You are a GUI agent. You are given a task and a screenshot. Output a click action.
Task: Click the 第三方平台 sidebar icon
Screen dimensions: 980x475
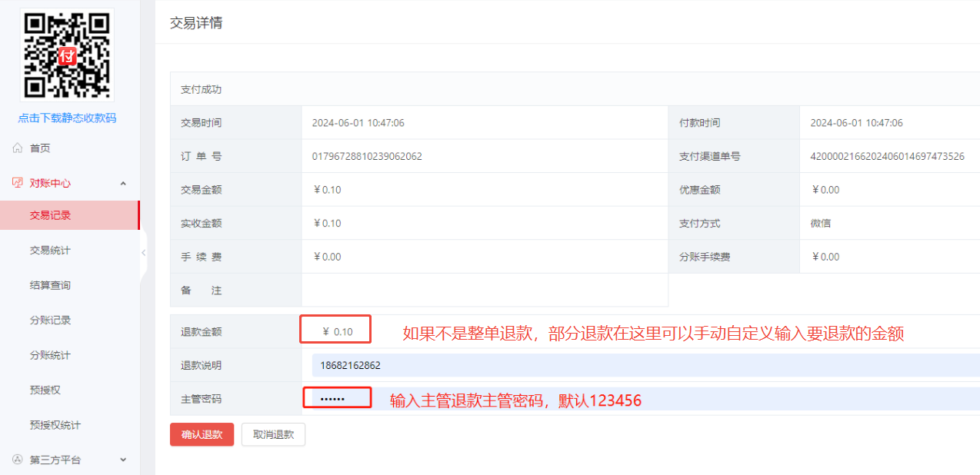coord(18,460)
